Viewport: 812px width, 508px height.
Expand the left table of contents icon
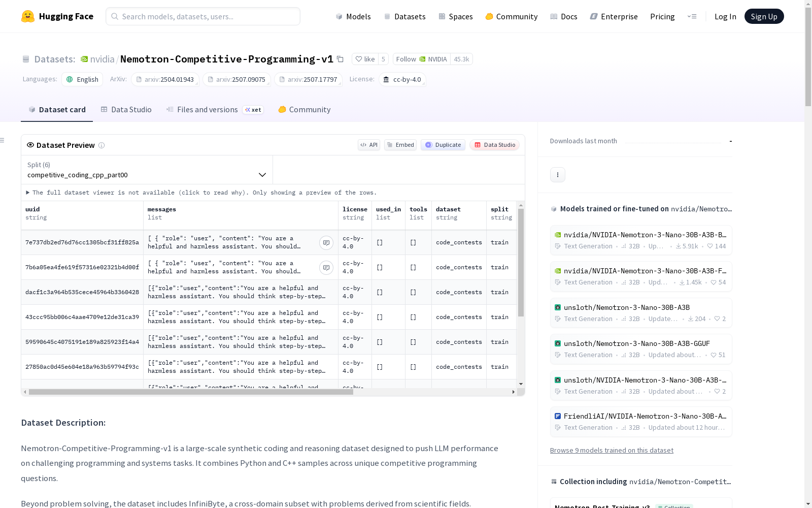[x=3, y=140]
